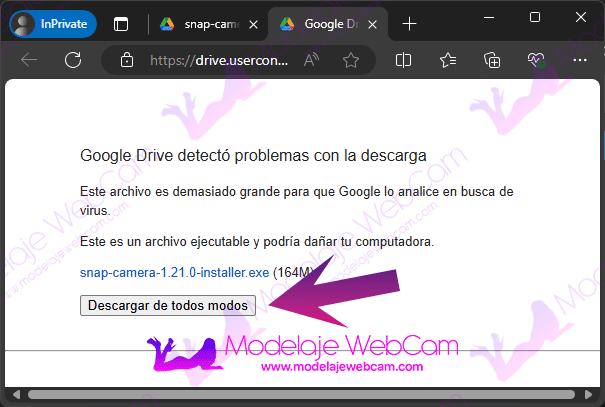Close the Google Drive tab
The width and height of the screenshot is (605, 407).
pos(372,25)
